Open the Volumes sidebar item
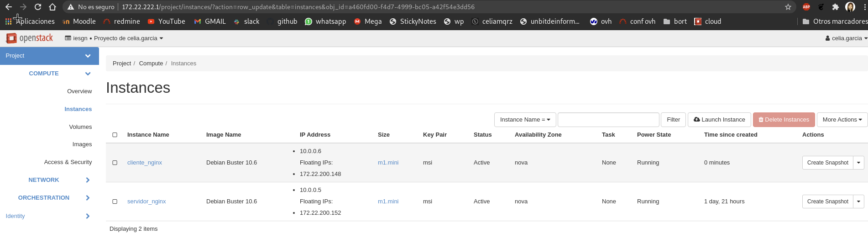Image resolution: width=868 pixels, height=239 pixels. tap(80, 127)
